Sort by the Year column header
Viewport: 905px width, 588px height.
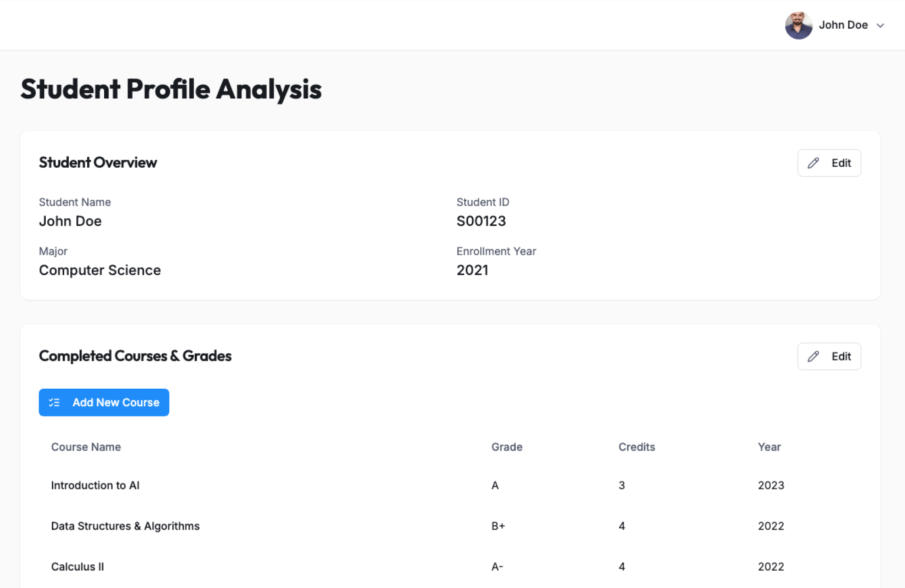click(769, 447)
